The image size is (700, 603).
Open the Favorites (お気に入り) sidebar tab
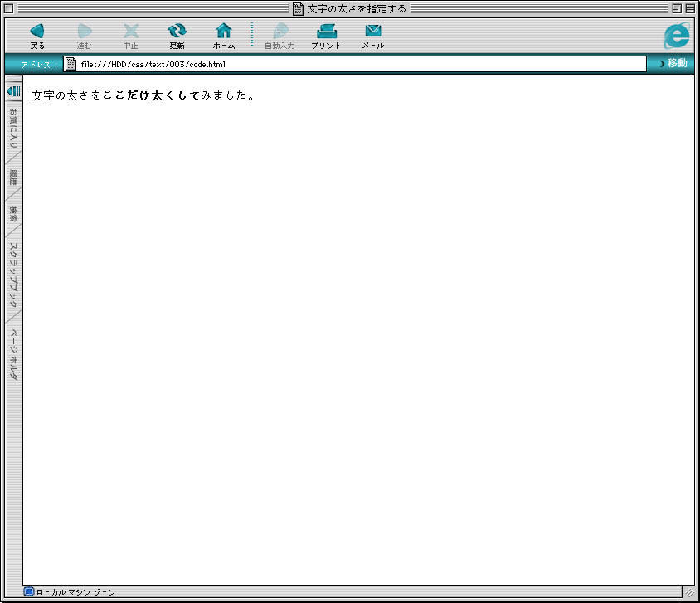pyautogui.click(x=13, y=129)
